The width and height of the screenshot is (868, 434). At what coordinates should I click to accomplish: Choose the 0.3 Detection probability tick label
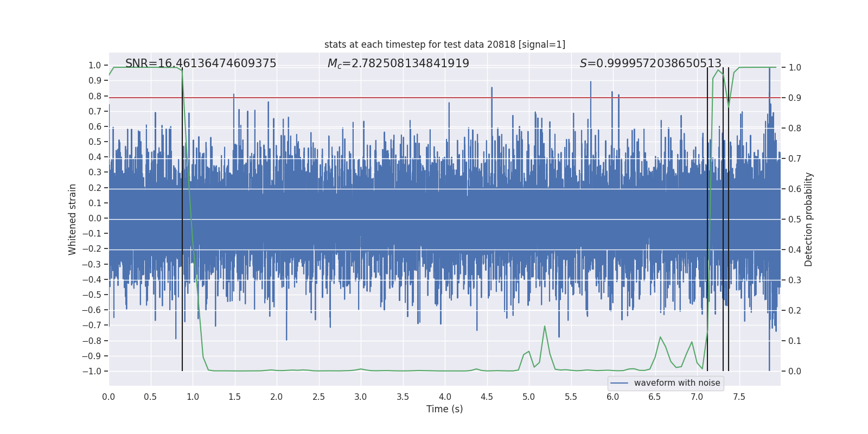pyautogui.click(x=795, y=280)
